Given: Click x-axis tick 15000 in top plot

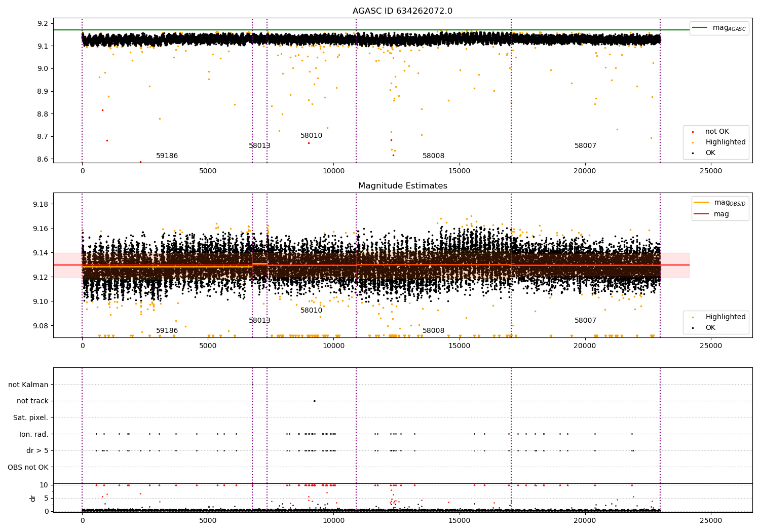Looking at the screenshot, I should click(x=459, y=171).
